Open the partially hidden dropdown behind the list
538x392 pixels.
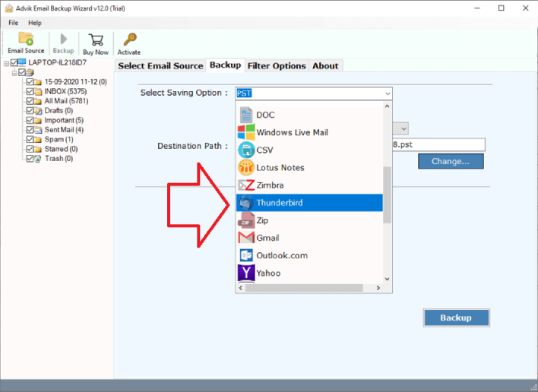click(x=403, y=129)
